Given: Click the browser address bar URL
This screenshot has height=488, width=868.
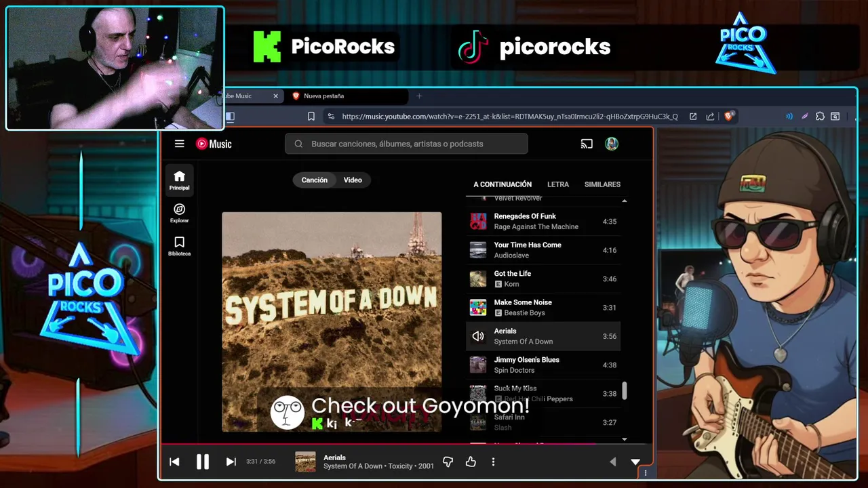Looking at the screenshot, I should click(509, 117).
